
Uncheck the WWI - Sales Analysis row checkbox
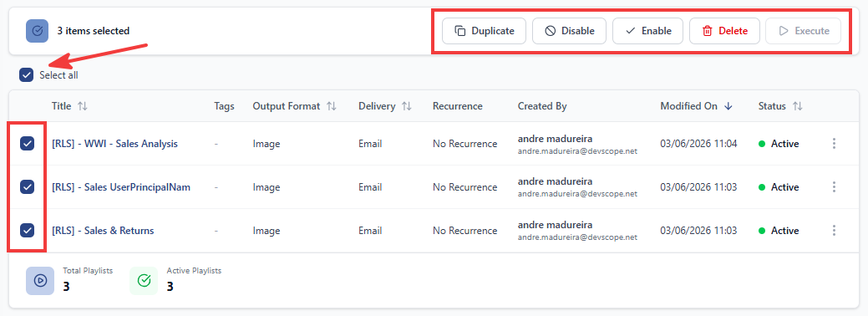click(x=27, y=144)
